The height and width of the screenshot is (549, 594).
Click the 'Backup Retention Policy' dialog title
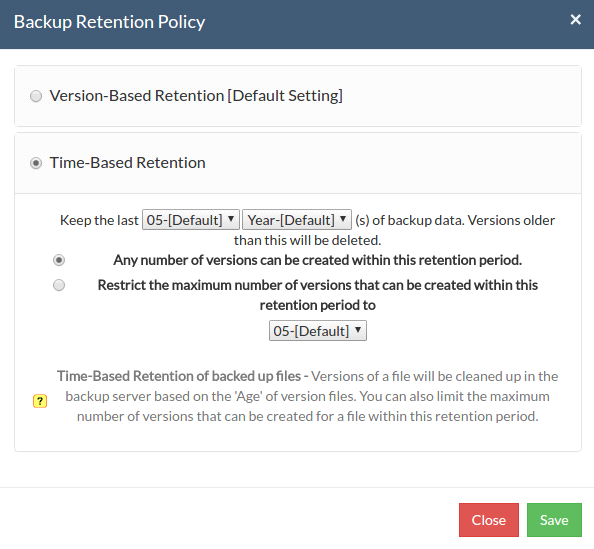coord(109,22)
